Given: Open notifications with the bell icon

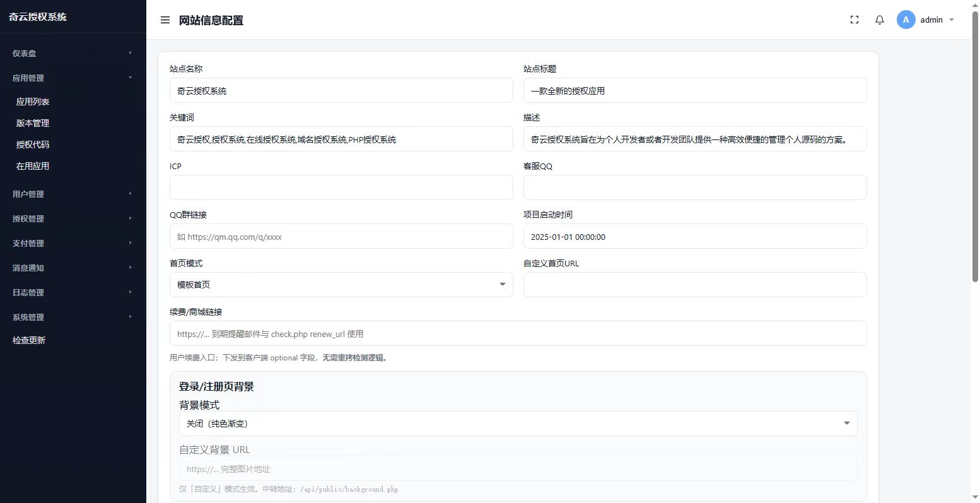Looking at the screenshot, I should click(x=880, y=20).
